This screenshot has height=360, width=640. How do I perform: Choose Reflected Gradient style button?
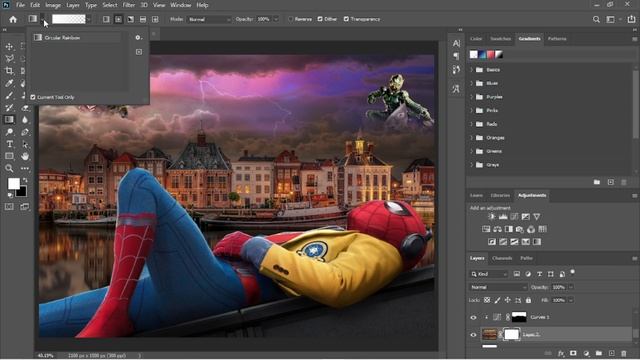tap(143, 19)
